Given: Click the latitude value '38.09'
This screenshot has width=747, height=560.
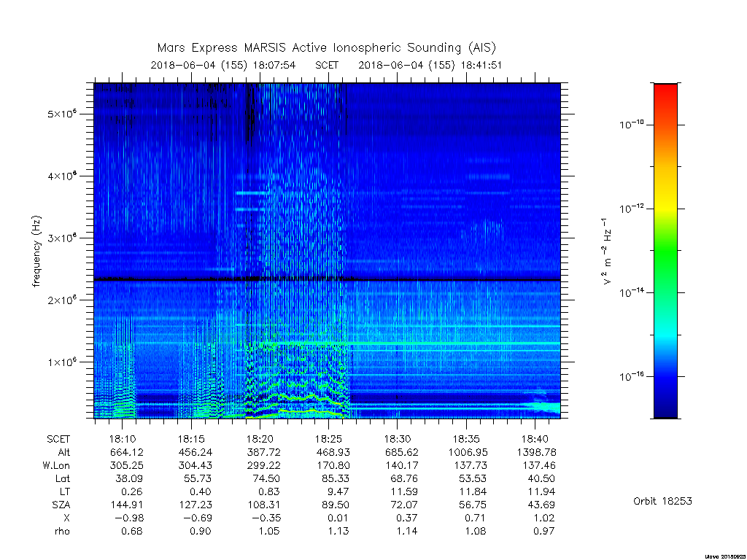Looking at the screenshot, I should pyautogui.click(x=129, y=478).
